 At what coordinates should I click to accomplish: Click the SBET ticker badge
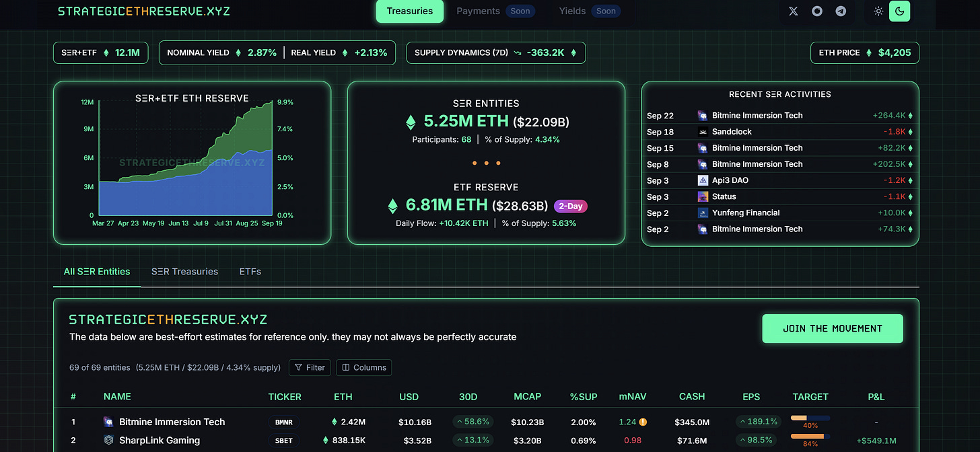point(285,441)
